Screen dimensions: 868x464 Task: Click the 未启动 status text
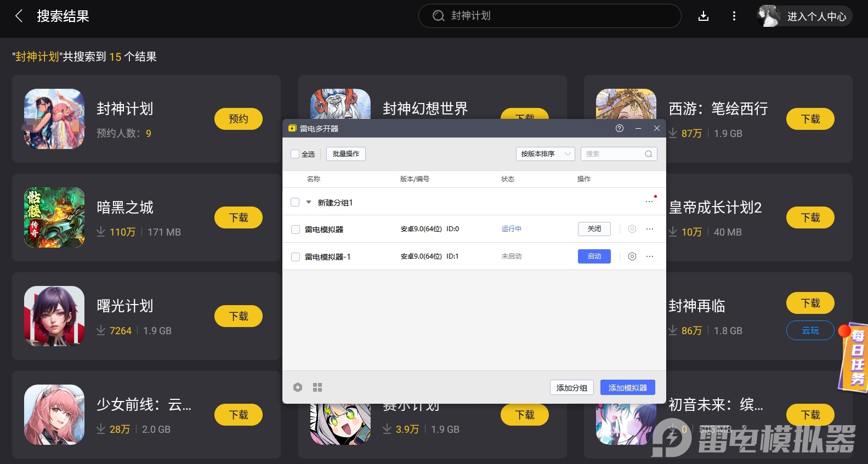[512, 256]
